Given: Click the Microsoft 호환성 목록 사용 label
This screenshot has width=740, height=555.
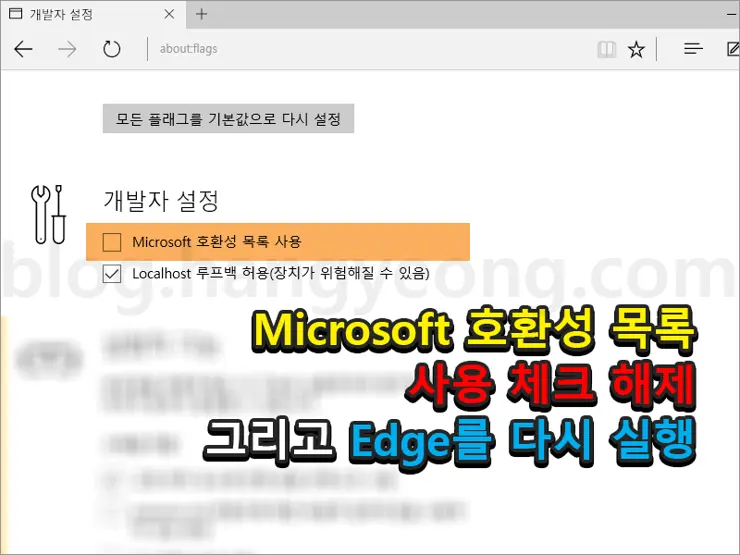Looking at the screenshot, I should [217, 242].
